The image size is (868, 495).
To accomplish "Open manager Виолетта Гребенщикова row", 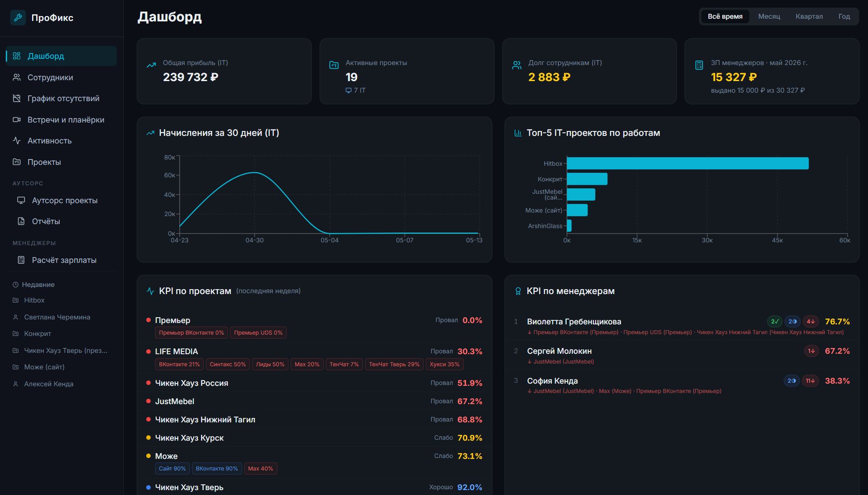I will click(682, 326).
